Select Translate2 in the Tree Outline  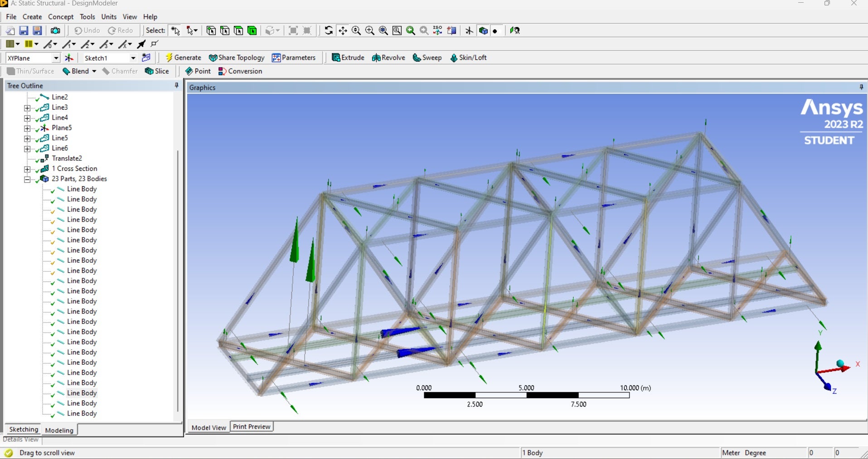pyautogui.click(x=67, y=158)
